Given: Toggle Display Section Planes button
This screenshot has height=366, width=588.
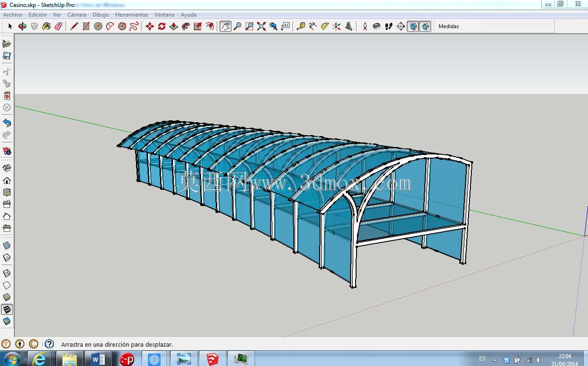Looking at the screenshot, I should [x=413, y=26].
